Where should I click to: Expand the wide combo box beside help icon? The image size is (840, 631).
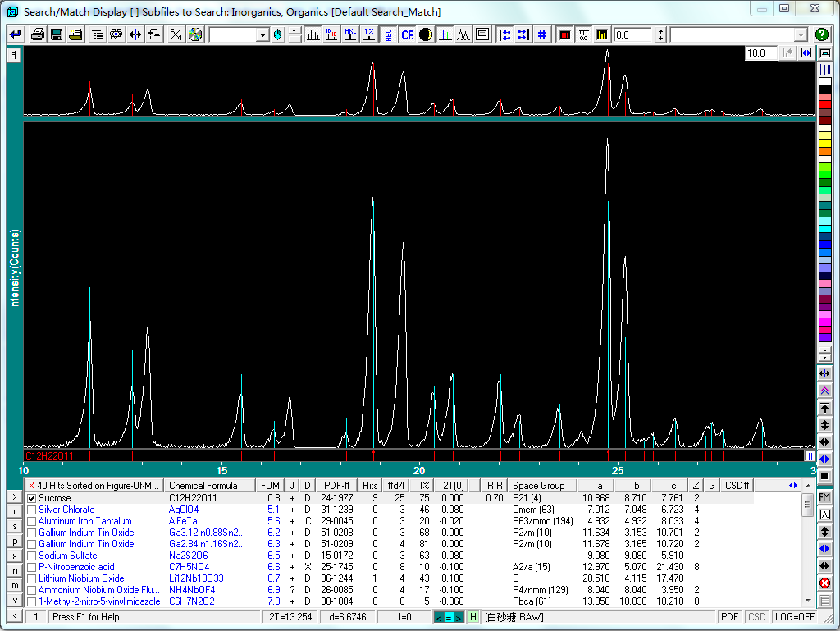(801, 35)
